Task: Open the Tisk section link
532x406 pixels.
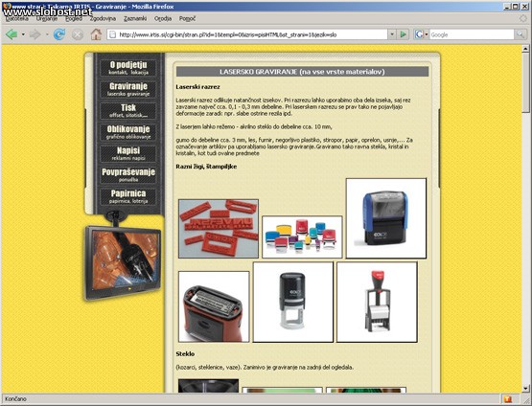Action: (128, 110)
